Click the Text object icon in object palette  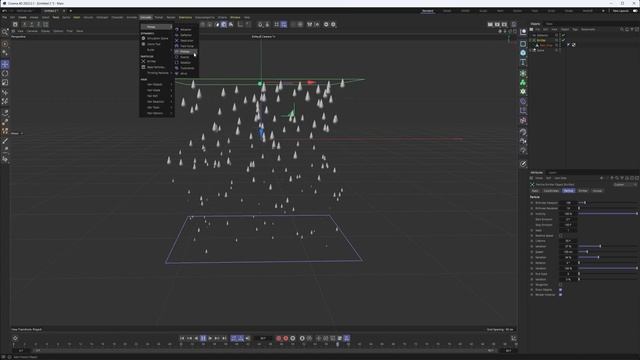click(523, 62)
